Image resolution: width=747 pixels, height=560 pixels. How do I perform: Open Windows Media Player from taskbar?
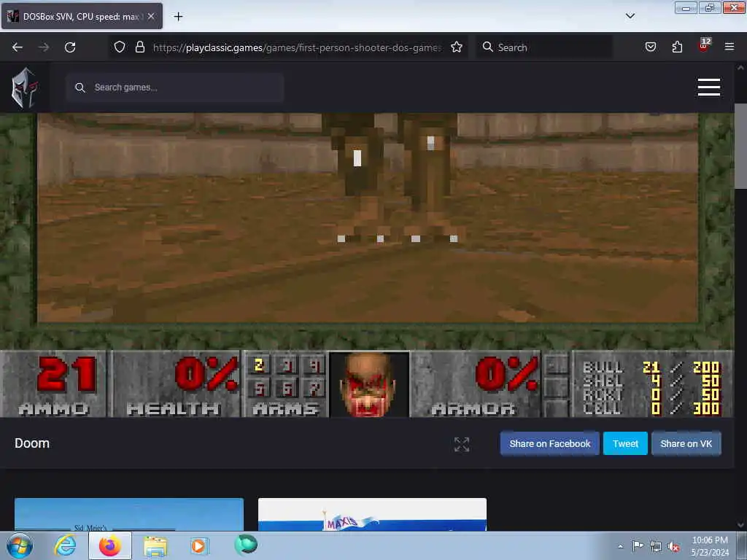pyautogui.click(x=199, y=546)
